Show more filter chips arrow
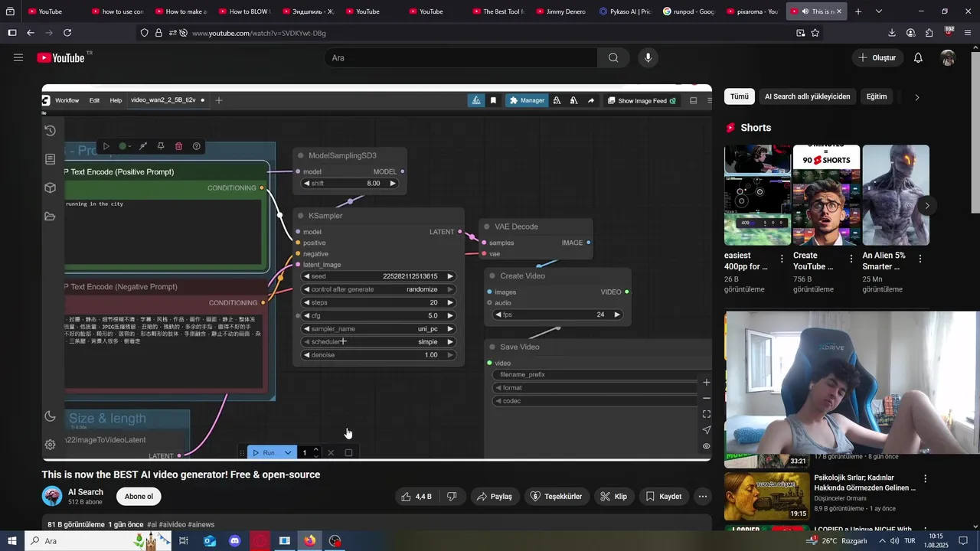Screen dimensions: 980x551 (916, 97)
